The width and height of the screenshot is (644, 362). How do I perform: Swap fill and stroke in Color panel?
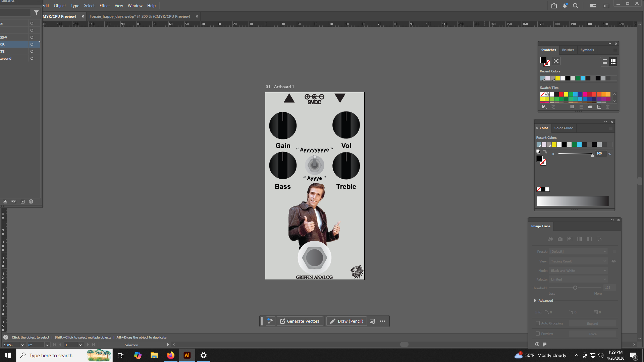pos(545,152)
